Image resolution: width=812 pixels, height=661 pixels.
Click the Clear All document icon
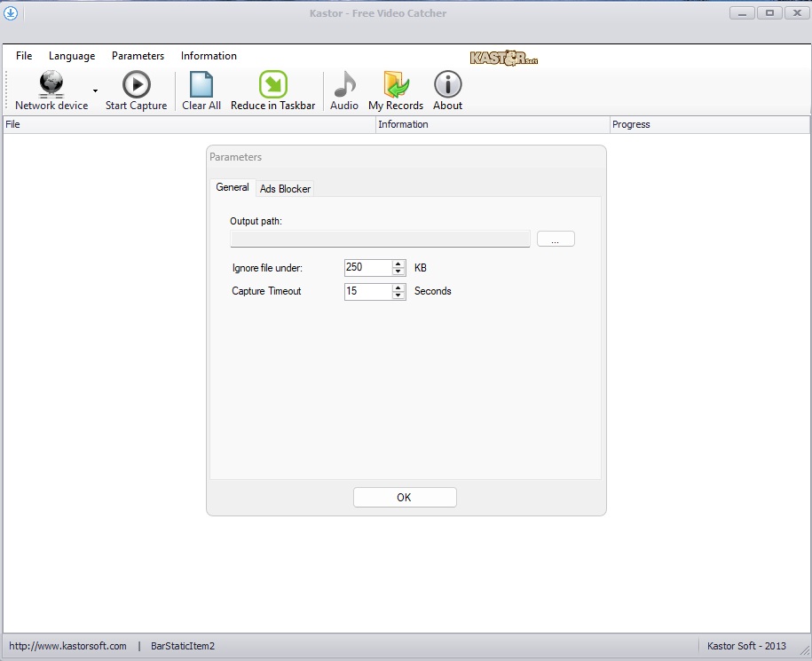[201, 84]
